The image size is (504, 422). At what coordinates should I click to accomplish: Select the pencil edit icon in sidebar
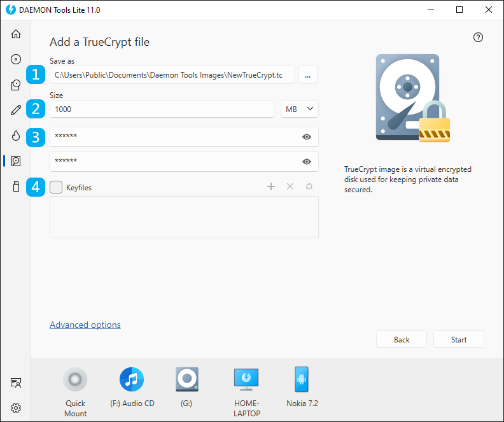click(16, 110)
